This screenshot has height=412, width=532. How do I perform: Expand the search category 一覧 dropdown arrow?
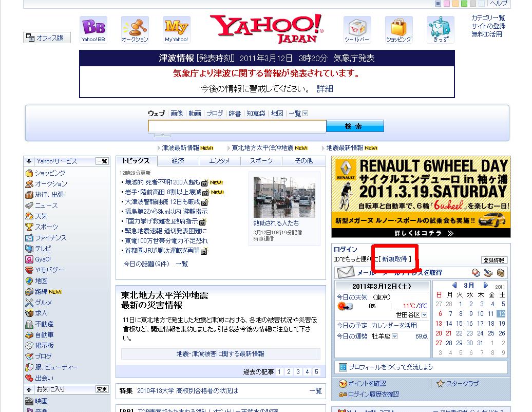tap(305, 114)
